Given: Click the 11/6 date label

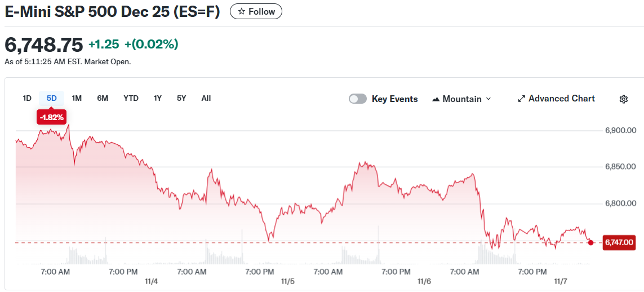Looking at the screenshot, I should tap(424, 282).
